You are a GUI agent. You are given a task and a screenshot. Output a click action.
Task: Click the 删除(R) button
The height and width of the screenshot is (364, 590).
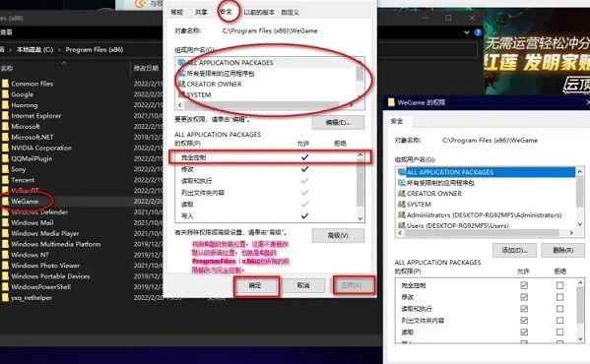pos(562,250)
